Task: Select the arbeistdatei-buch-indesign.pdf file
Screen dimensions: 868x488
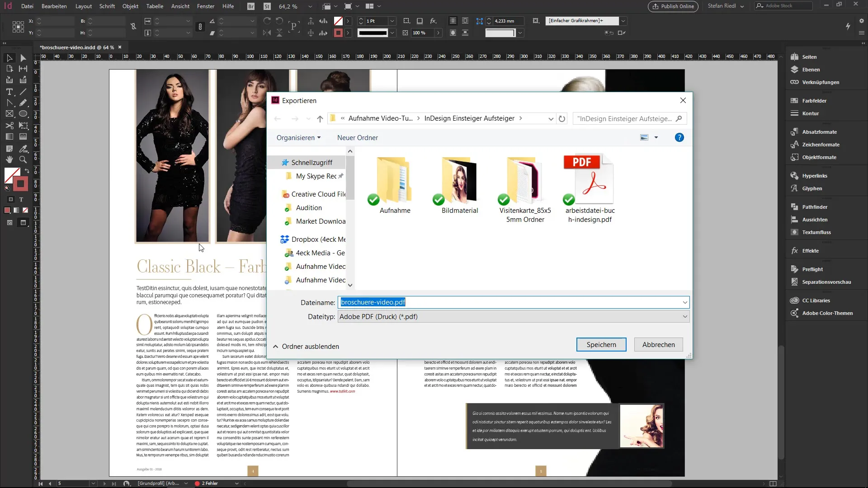Action: [590, 190]
